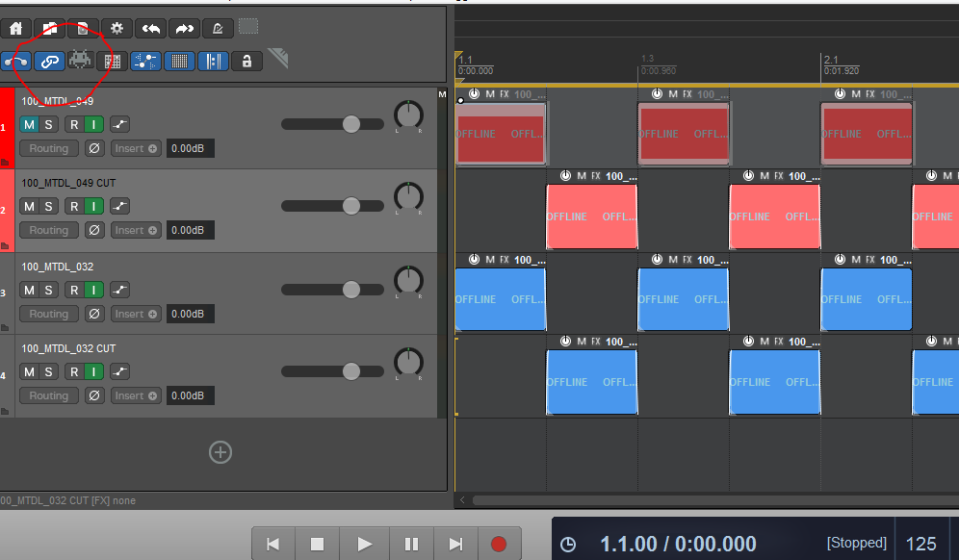
Task: Toggle the snap icon
Action: pos(213,62)
